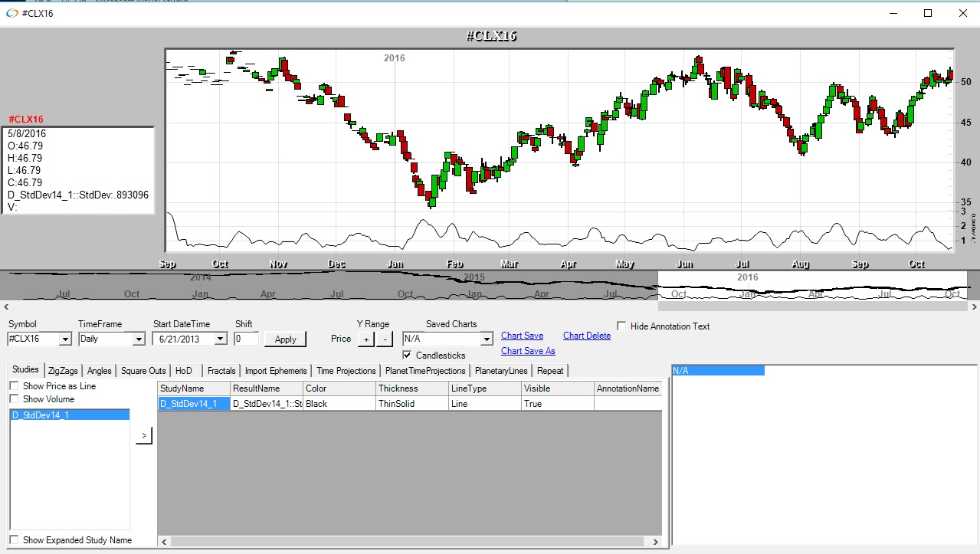Click the Chart Save As link
Image resolution: width=980 pixels, height=554 pixels.
528,351
